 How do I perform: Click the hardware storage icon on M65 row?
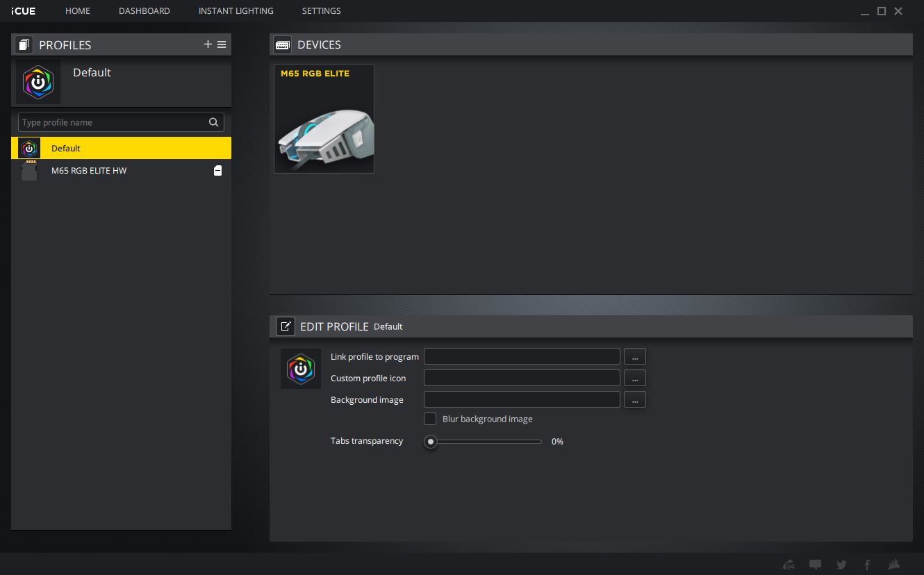[x=217, y=170]
